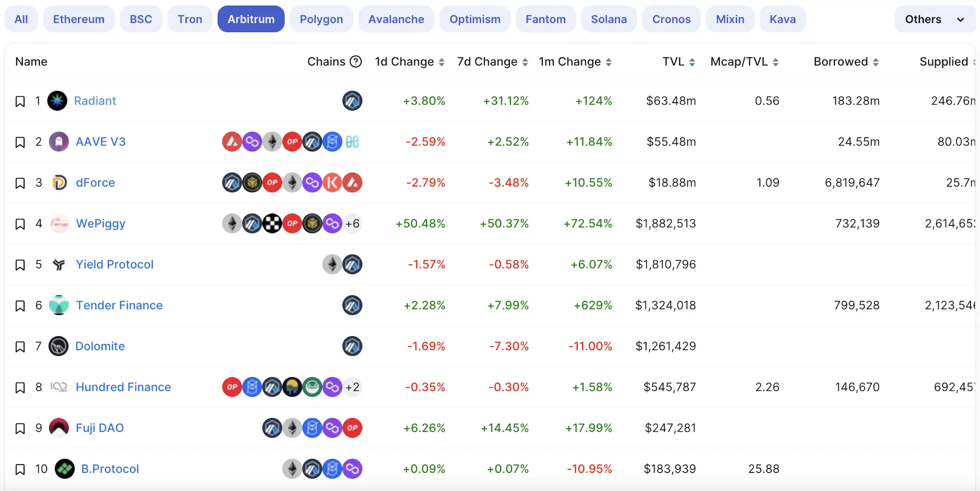Expand the Others chains dropdown
This screenshot has width=980, height=491.
tap(935, 19)
